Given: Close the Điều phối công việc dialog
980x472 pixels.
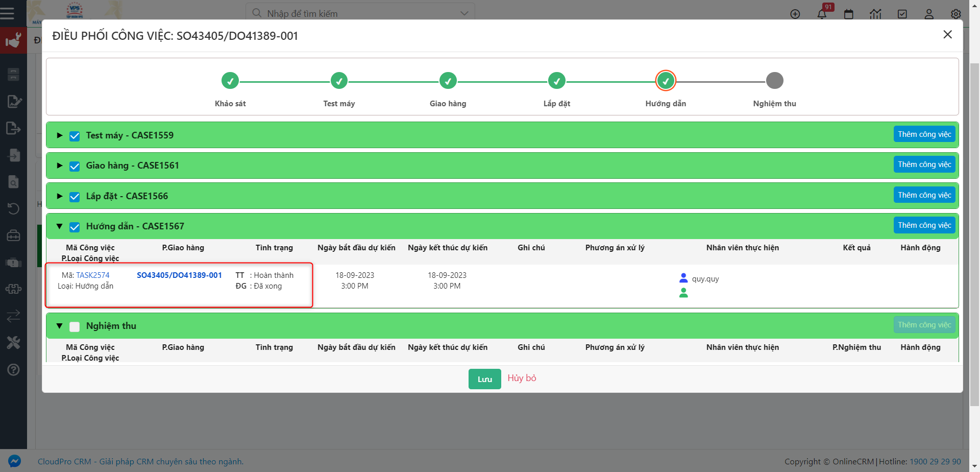Looking at the screenshot, I should [948, 35].
